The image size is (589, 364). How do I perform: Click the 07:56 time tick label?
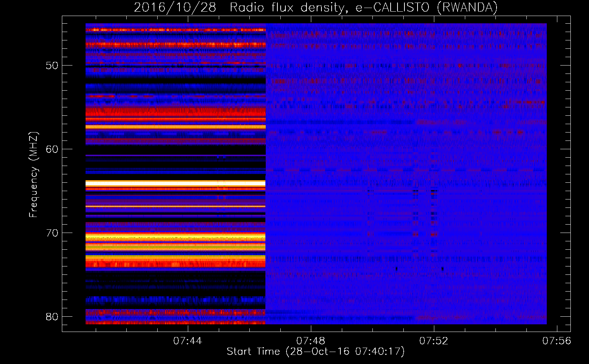coord(557,341)
